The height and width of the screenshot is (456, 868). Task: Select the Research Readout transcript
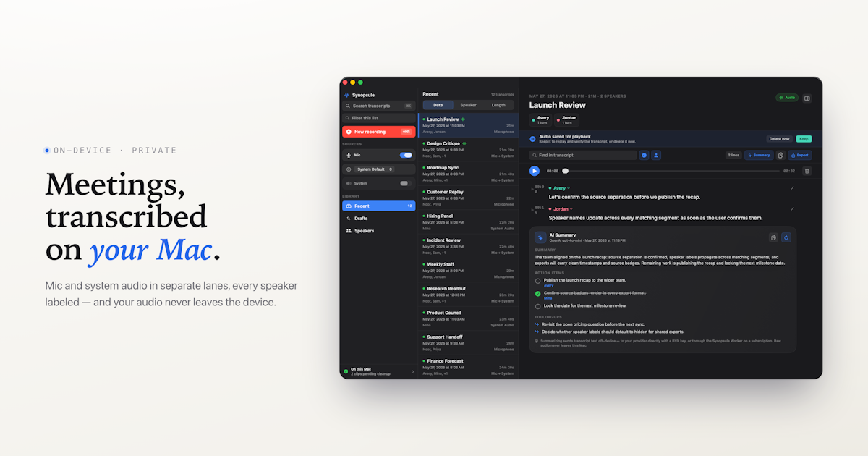pyautogui.click(x=468, y=294)
